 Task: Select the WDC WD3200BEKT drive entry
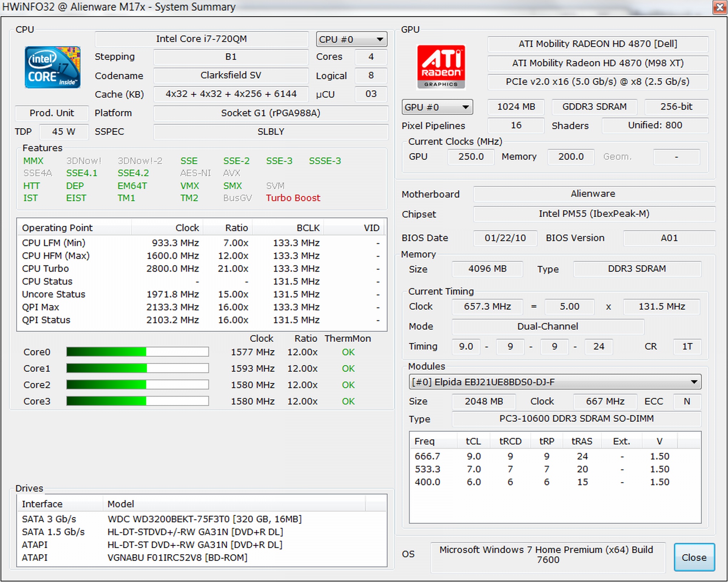click(x=204, y=519)
